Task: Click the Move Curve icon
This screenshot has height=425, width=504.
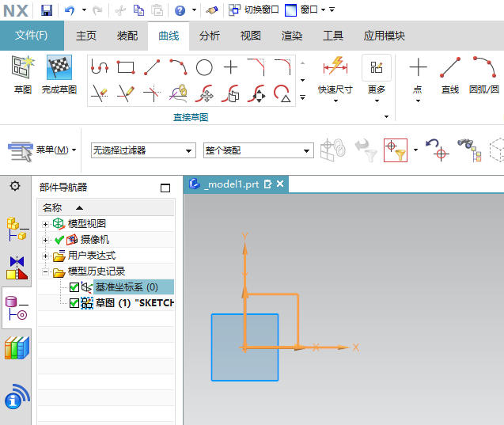Action: (x=204, y=93)
